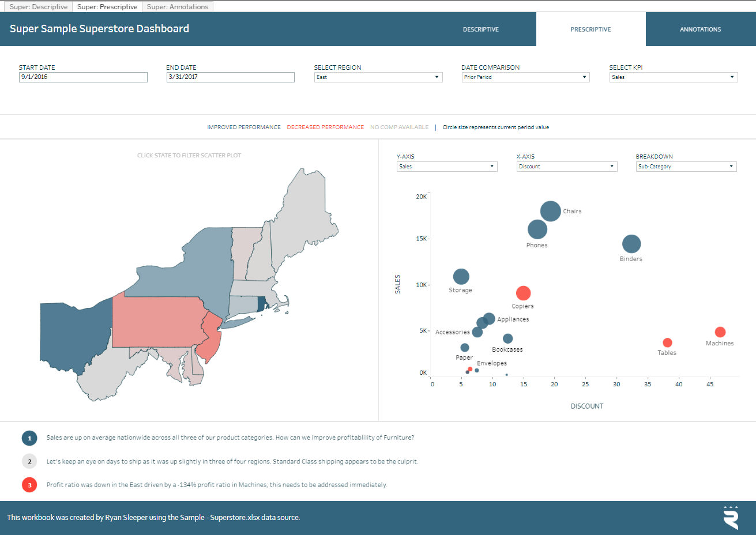Go to the DESCRIPTIVE navigation button
This screenshot has height=535, width=756.
tap(481, 29)
